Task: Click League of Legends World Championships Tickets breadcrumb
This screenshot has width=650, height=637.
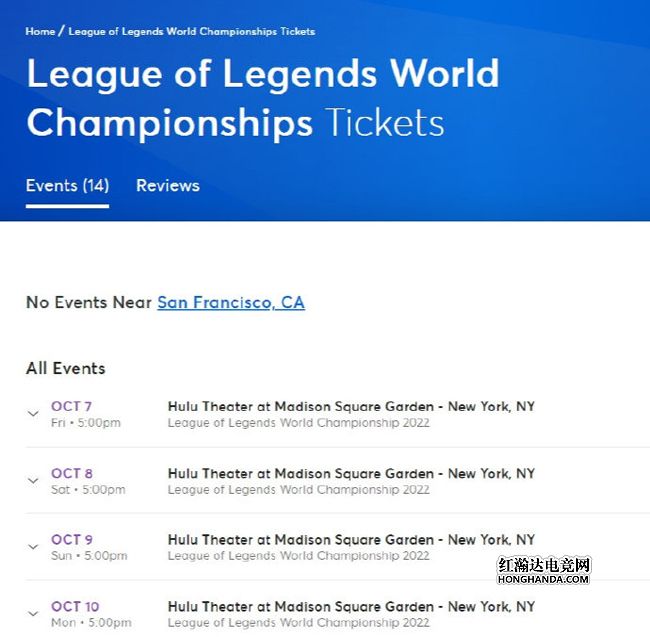Action: click(192, 31)
